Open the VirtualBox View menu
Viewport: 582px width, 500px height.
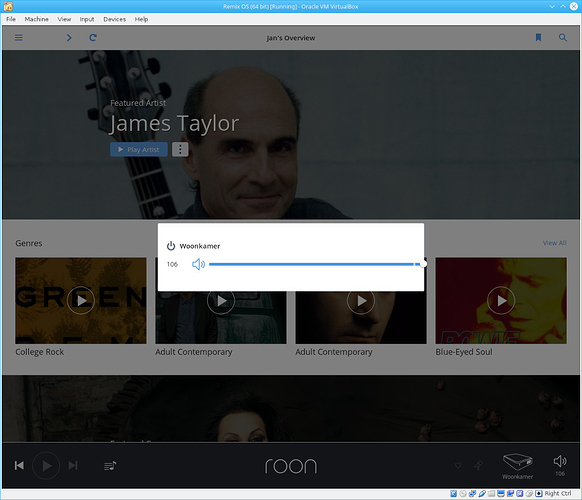pyautogui.click(x=64, y=19)
